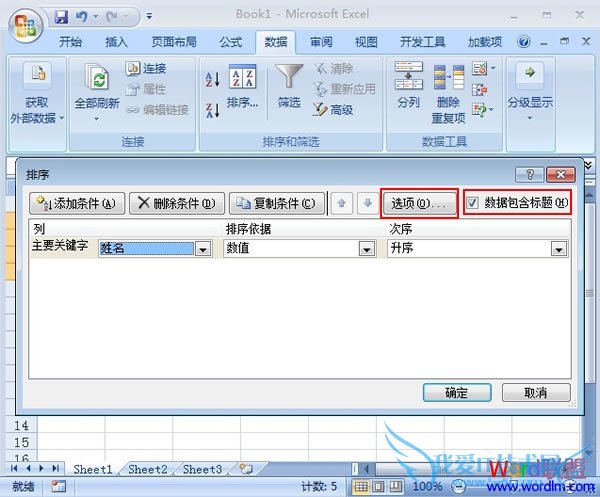Open Excel Help question mark icon
The height and width of the screenshot is (497, 600).
tap(523, 41)
